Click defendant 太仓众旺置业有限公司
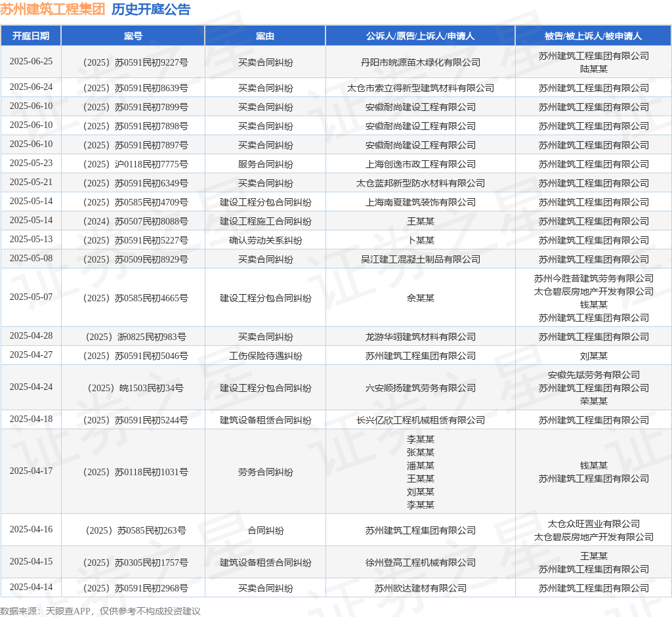This screenshot has height=617, width=672. (593, 524)
